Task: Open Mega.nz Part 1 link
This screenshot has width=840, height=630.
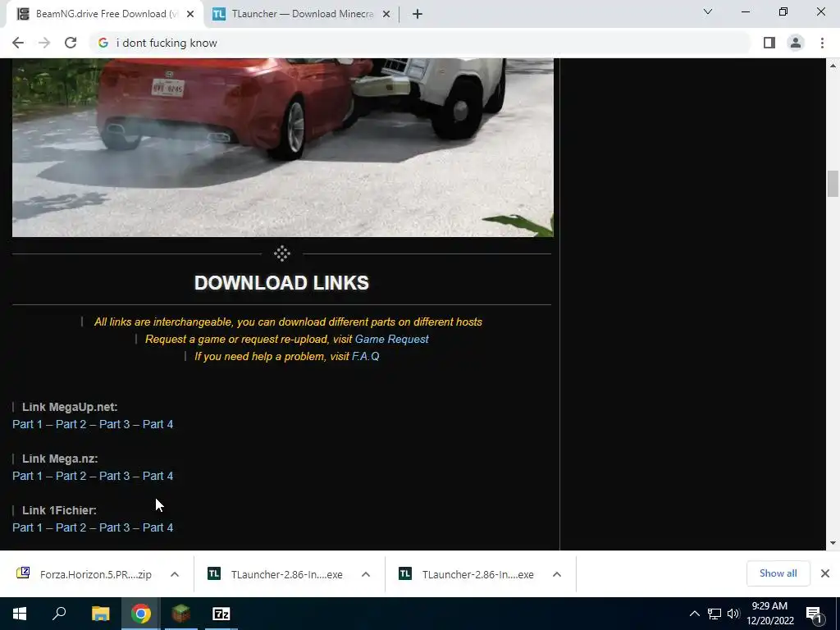Action: click(27, 476)
